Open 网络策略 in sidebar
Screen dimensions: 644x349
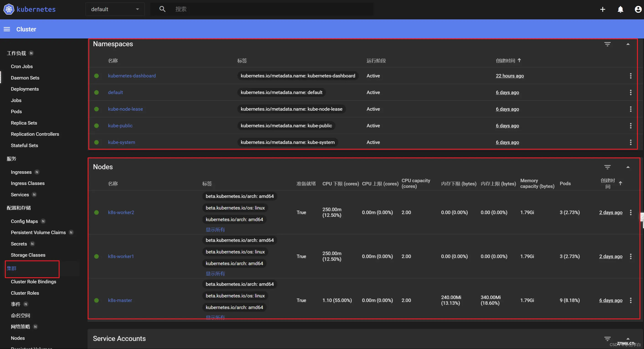(21, 326)
